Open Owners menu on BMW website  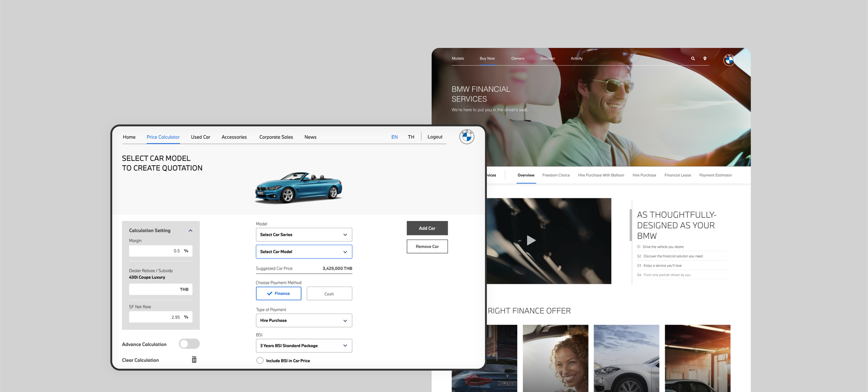[x=518, y=58]
